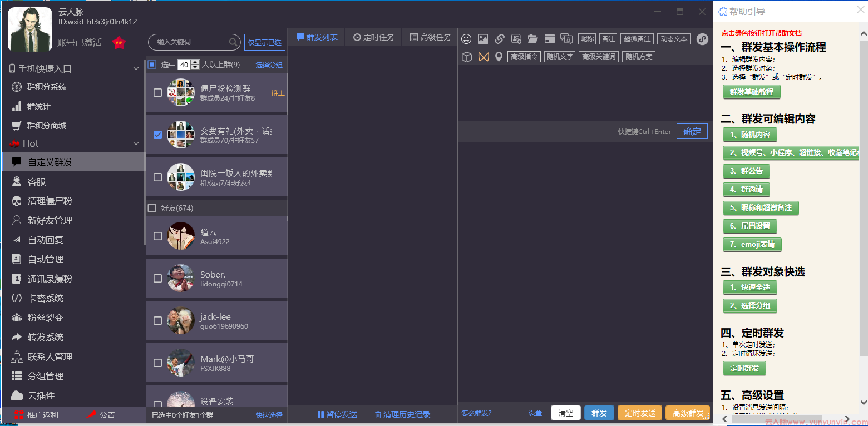Click the hyperlink chain icon
Viewport: 868px width, 426px height.
tap(500, 39)
